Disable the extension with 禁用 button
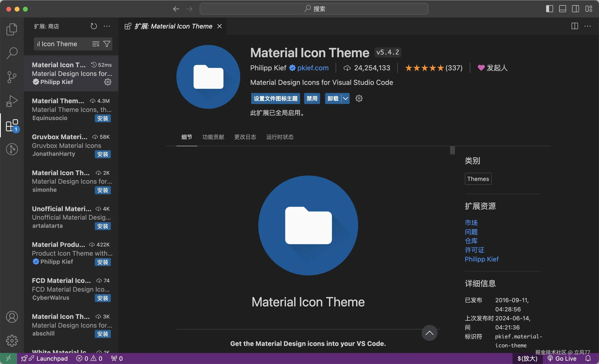 [312, 98]
